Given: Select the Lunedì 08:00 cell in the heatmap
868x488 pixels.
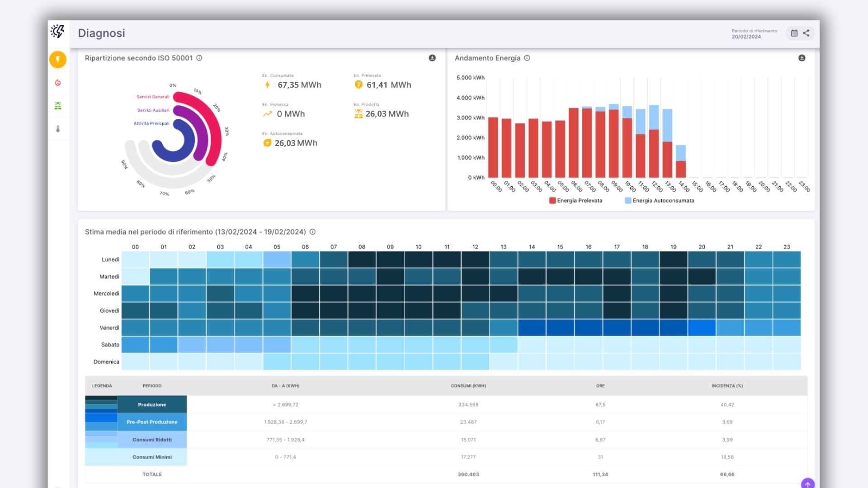Looking at the screenshot, I should [362, 259].
